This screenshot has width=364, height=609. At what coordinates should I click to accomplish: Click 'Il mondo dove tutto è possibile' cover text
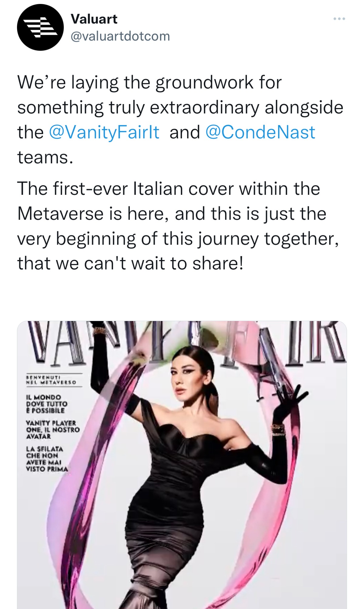click(46, 404)
